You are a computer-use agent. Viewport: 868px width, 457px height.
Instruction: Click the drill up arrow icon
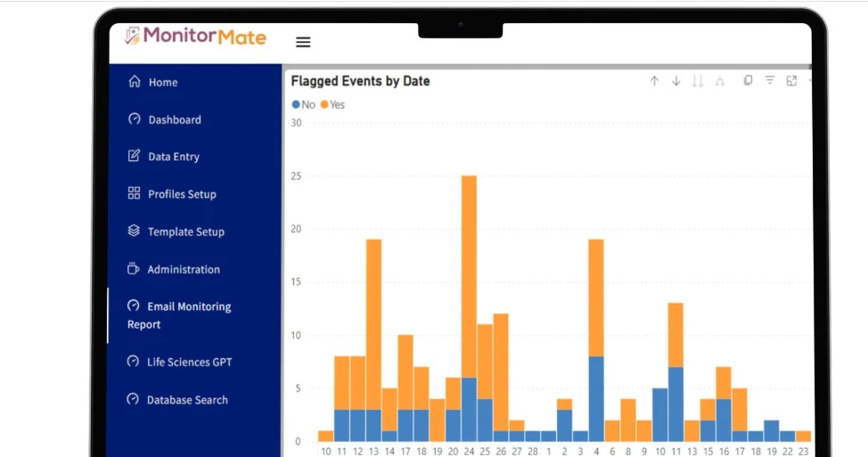[654, 81]
